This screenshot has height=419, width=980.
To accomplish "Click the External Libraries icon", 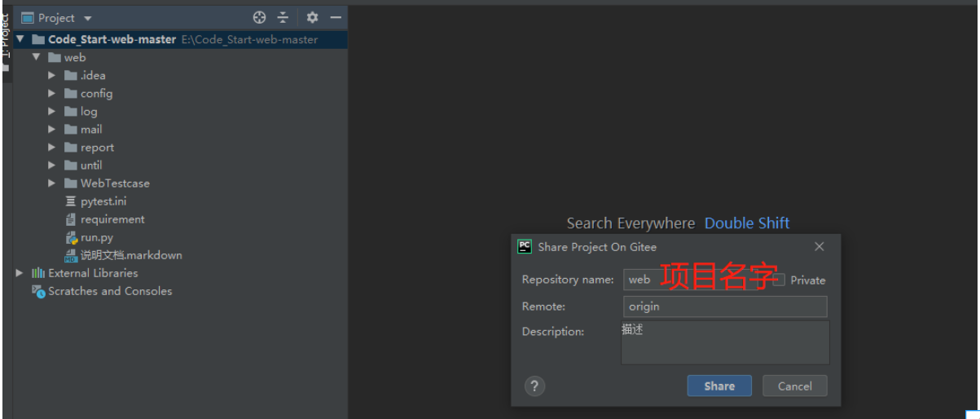I will [38, 272].
